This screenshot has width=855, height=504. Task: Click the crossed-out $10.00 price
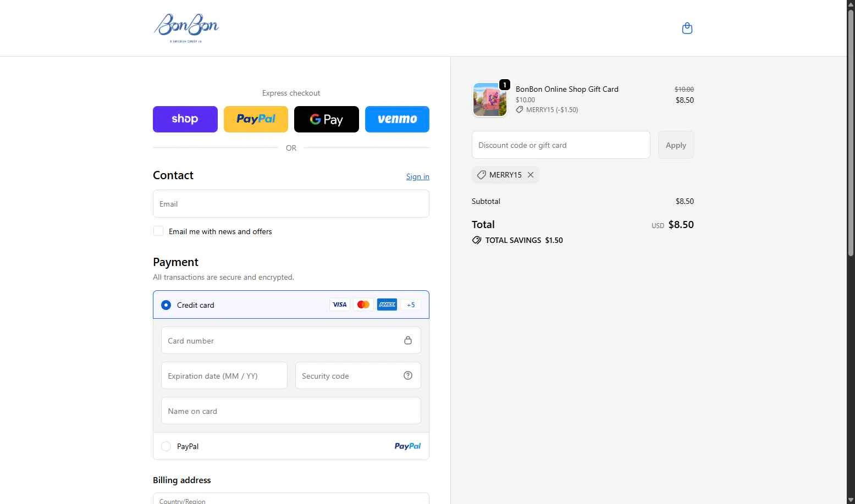click(x=684, y=89)
